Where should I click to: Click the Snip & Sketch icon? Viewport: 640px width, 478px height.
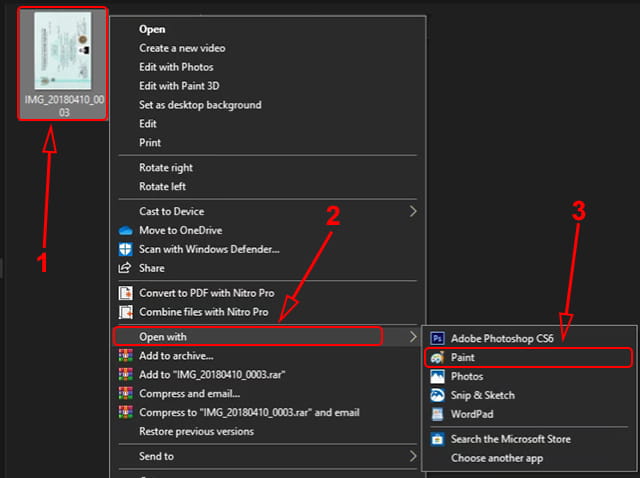click(x=438, y=395)
